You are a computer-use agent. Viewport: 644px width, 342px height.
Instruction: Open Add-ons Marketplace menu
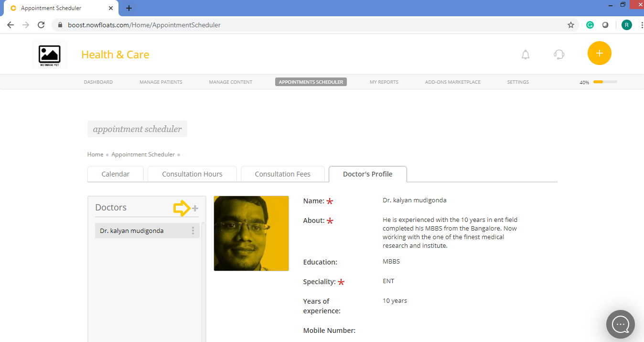(x=453, y=82)
